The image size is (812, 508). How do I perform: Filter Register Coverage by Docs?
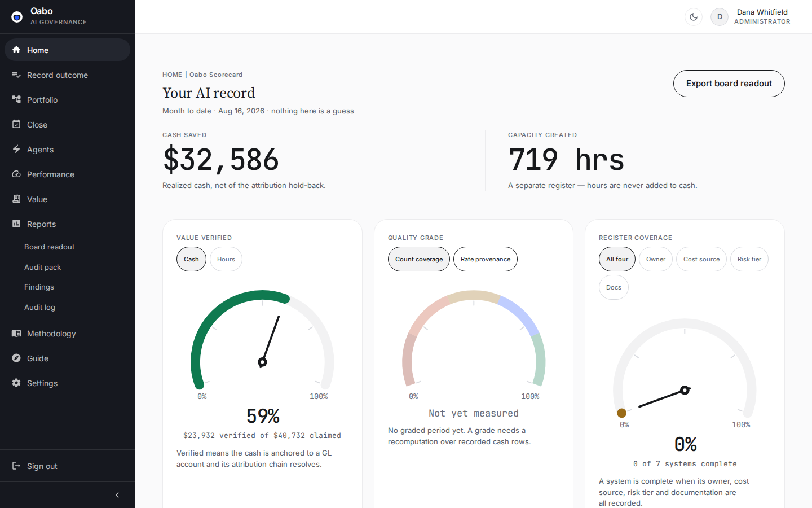pos(614,287)
